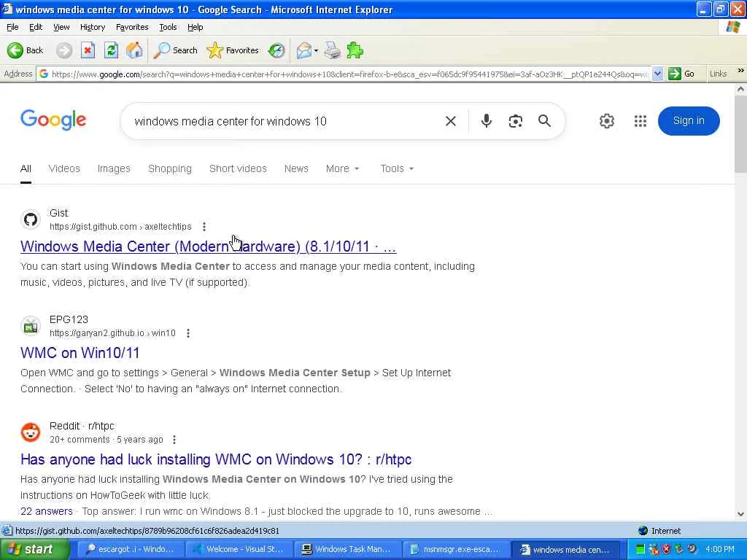Click the Google logo

[53, 120]
